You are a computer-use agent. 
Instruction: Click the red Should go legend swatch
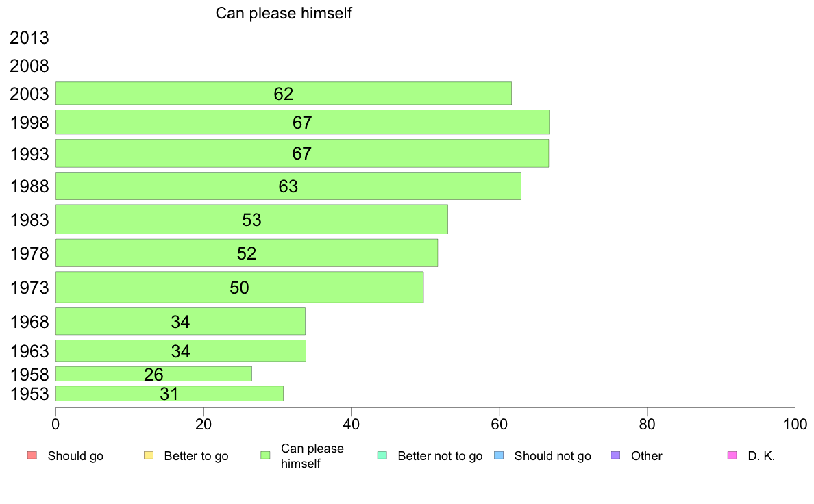pyautogui.click(x=32, y=456)
